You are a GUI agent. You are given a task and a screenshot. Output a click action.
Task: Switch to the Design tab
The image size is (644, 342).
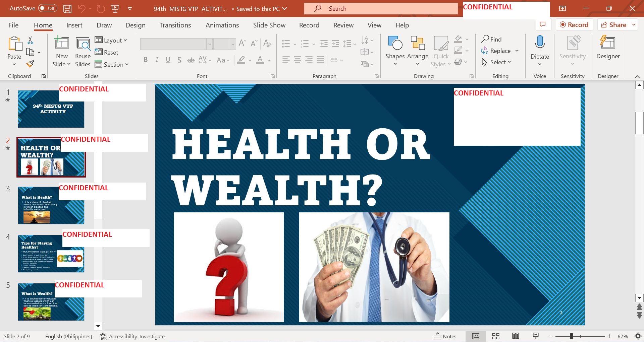(136, 25)
